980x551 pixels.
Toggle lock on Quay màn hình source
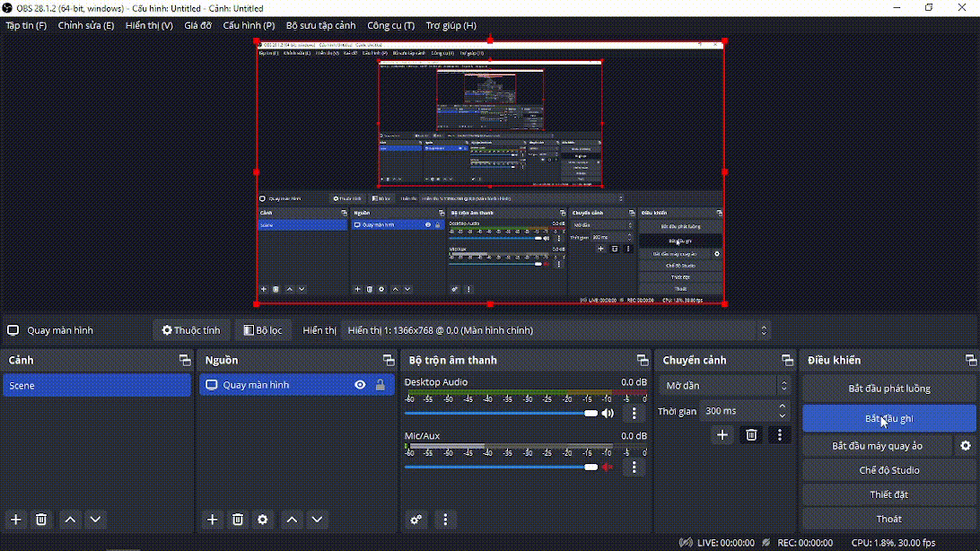381,385
